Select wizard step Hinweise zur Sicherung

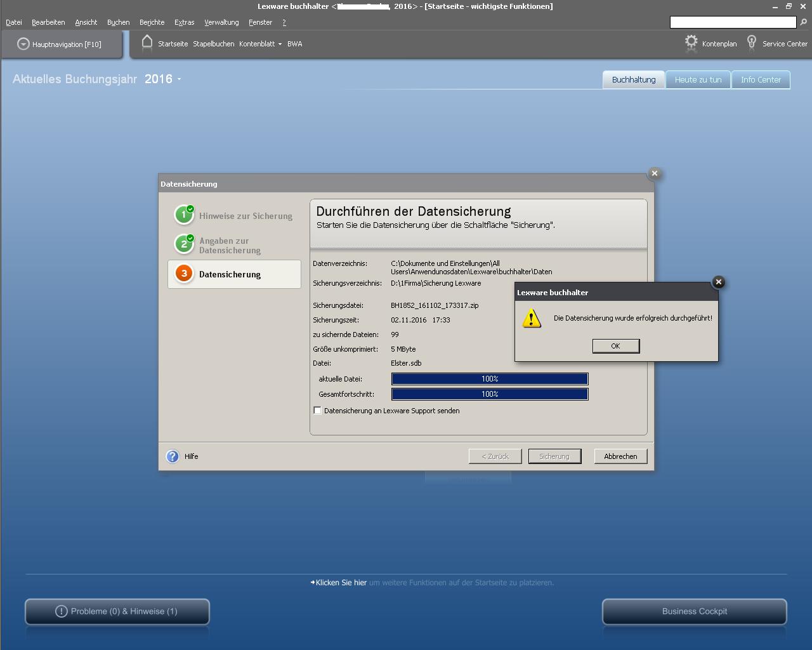(246, 216)
